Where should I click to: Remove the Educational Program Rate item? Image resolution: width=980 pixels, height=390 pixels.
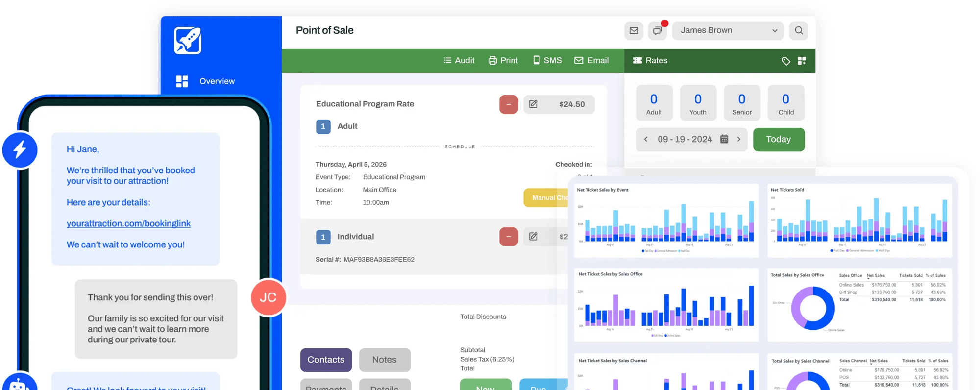pyautogui.click(x=509, y=104)
